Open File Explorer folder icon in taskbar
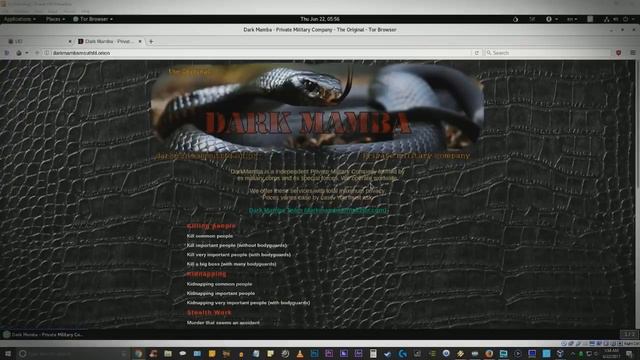The height and width of the screenshot is (360, 640). tap(168, 353)
